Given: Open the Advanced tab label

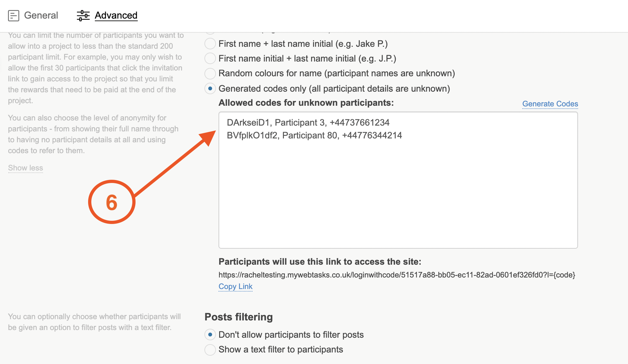Looking at the screenshot, I should [x=116, y=15].
